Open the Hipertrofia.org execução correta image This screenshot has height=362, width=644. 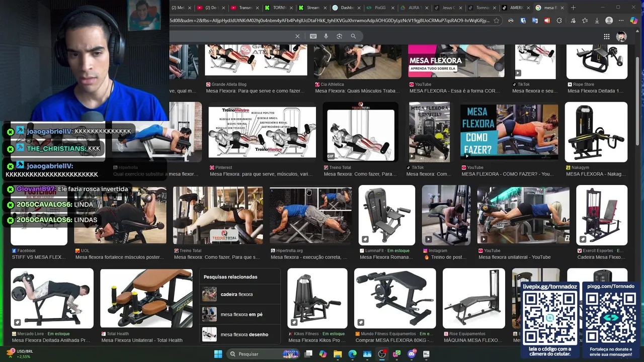tap(310, 215)
